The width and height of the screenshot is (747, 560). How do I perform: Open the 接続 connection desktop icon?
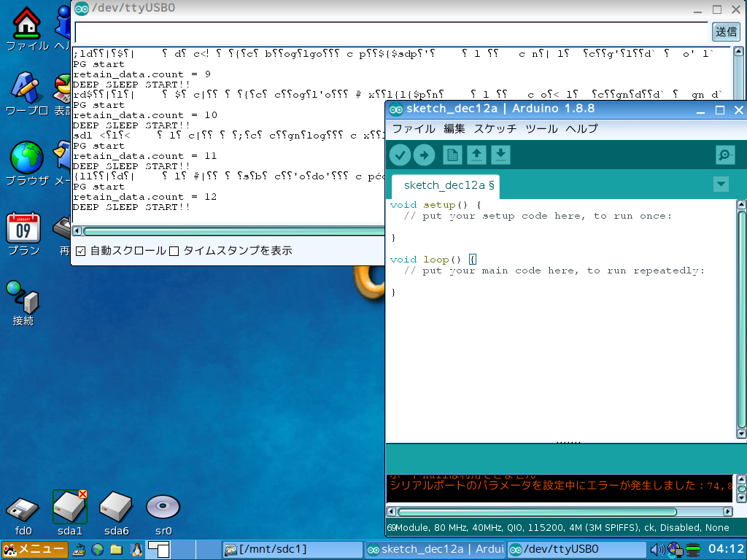[x=23, y=303]
